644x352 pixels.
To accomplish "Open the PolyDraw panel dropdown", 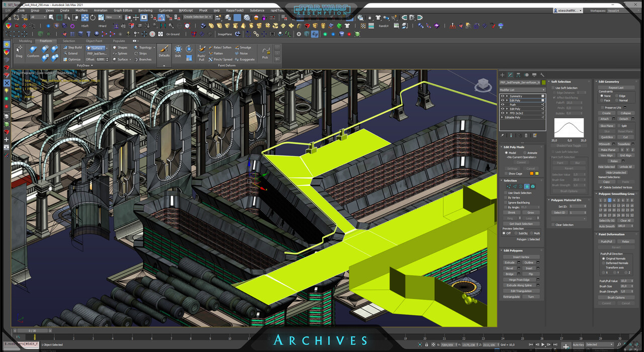I will tap(85, 65).
